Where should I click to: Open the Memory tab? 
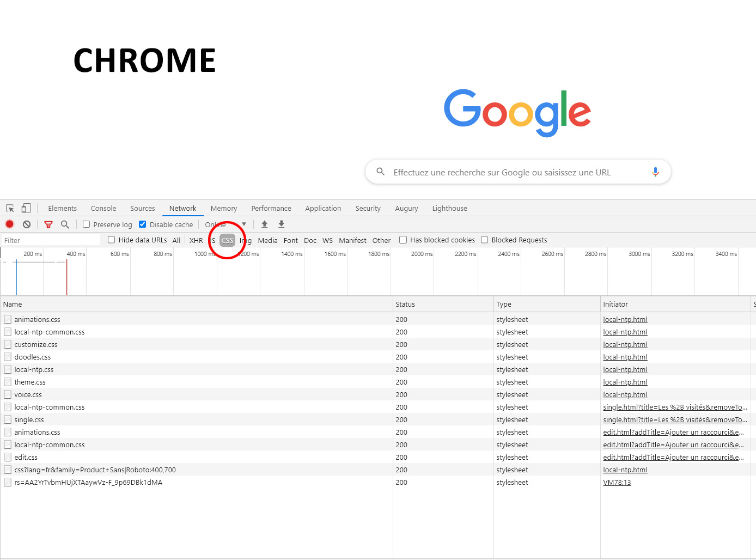[224, 208]
